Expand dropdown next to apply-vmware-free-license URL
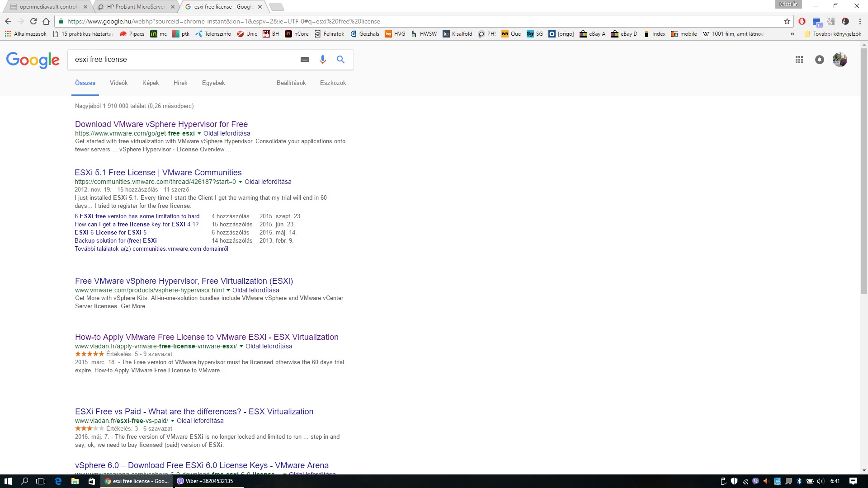This screenshot has width=868, height=488. [241, 347]
